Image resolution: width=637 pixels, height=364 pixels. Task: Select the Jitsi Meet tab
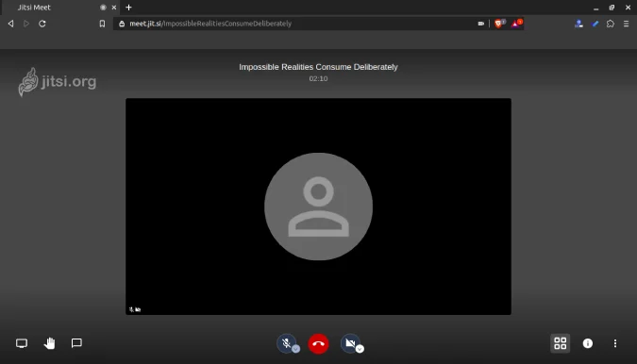[x=61, y=8]
